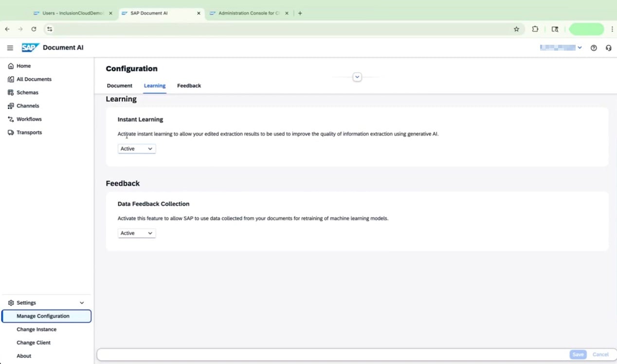Open the help question mark icon
The image size is (617, 364).
click(x=594, y=48)
